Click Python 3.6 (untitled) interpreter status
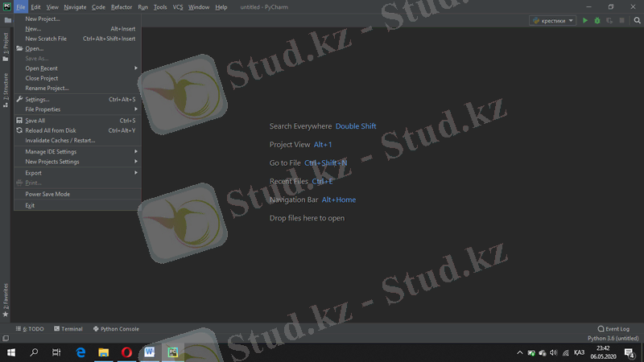Viewport: 644px width, 362px height. (x=613, y=338)
